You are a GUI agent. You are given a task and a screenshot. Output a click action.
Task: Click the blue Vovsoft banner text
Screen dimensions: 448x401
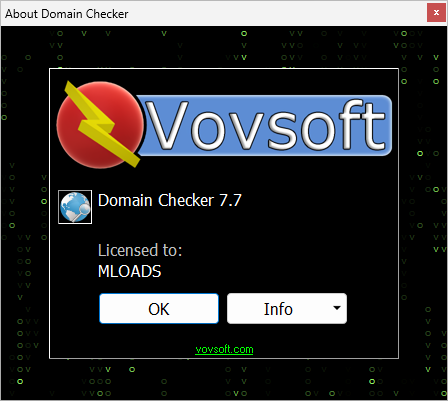(265, 125)
